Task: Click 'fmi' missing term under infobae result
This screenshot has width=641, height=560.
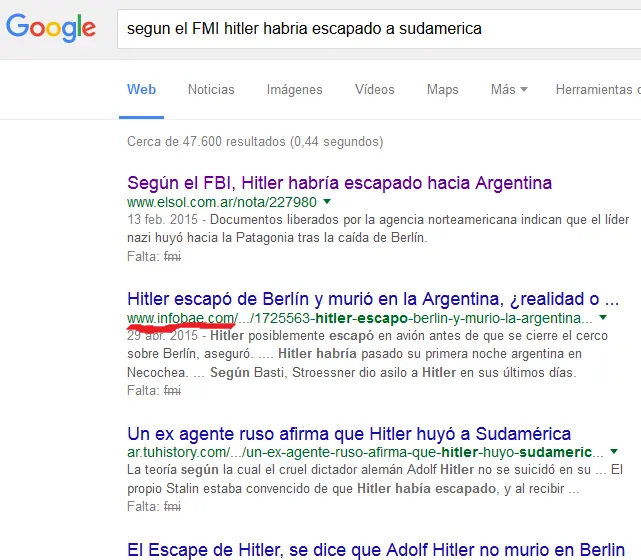Action: click(172, 391)
